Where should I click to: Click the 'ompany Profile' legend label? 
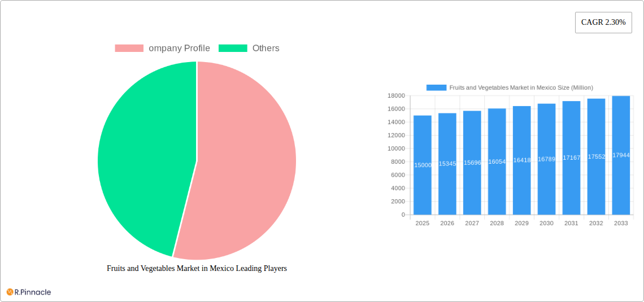tap(179, 49)
